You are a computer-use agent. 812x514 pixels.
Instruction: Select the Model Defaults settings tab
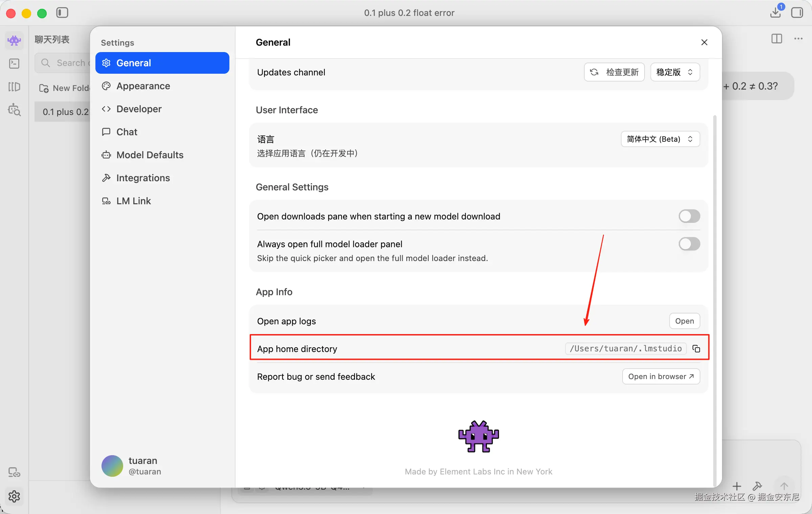(x=150, y=155)
